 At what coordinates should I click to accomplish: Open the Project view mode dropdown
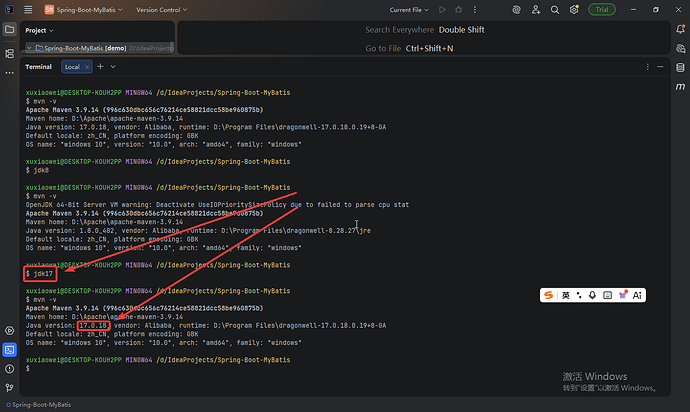(x=39, y=30)
